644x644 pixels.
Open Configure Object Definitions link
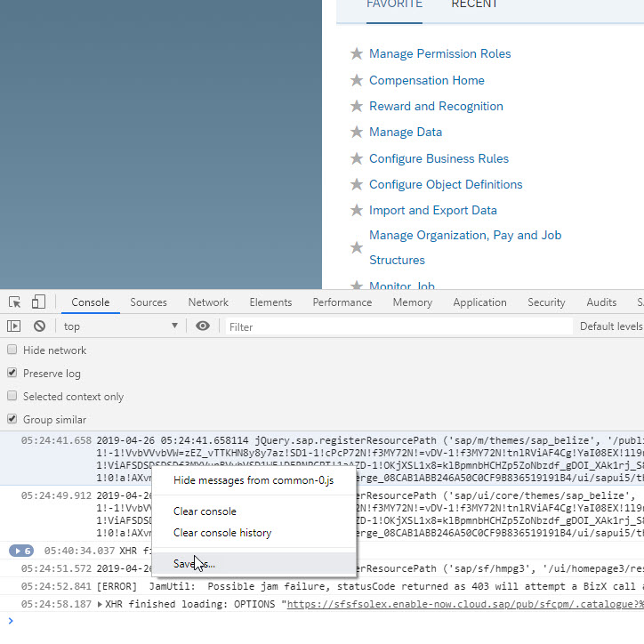click(x=446, y=184)
